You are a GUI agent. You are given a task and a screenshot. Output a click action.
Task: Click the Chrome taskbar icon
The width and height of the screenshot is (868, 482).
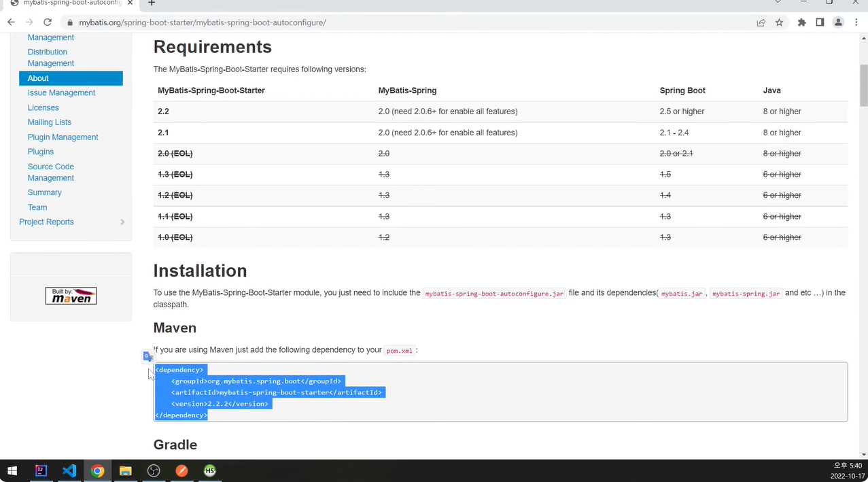[97, 470]
